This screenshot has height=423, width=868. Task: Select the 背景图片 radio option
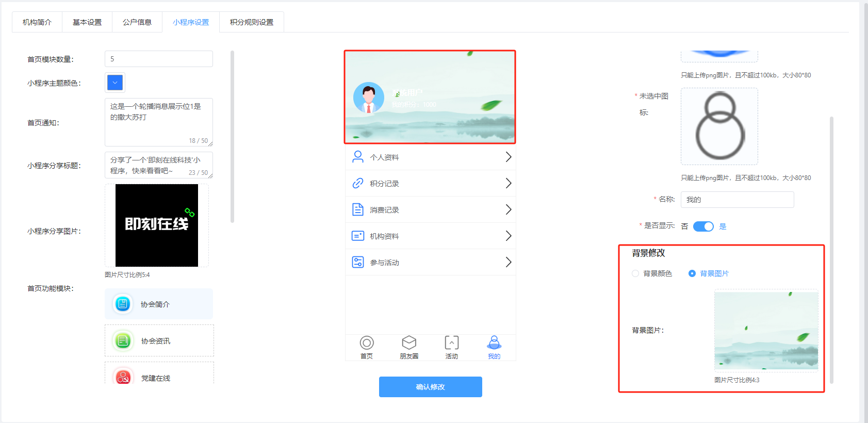pos(692,273)
